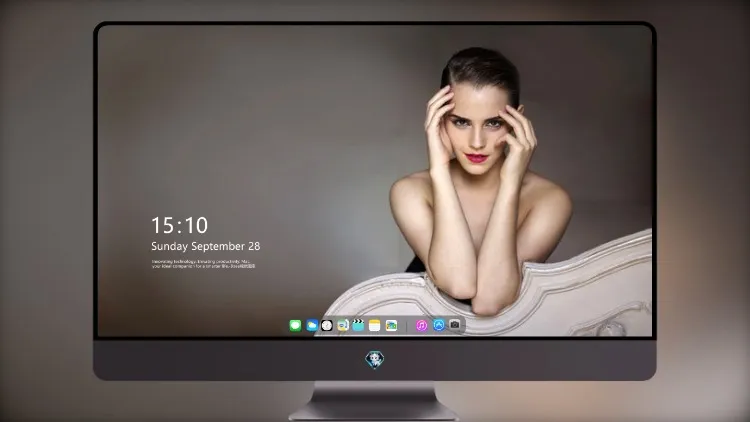Open the Camera app in the dock
This screenshot has width=750, height=422.
point(455,325)
